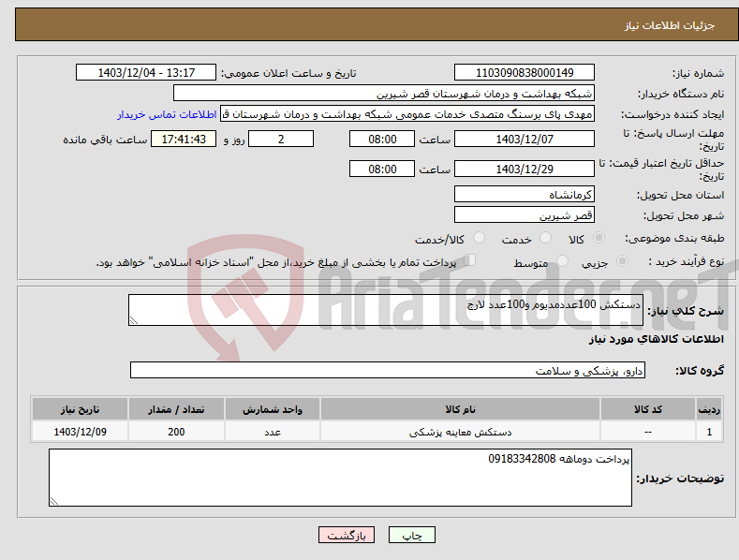Click the buyer notes textarea with phone number

pos(340,478)
